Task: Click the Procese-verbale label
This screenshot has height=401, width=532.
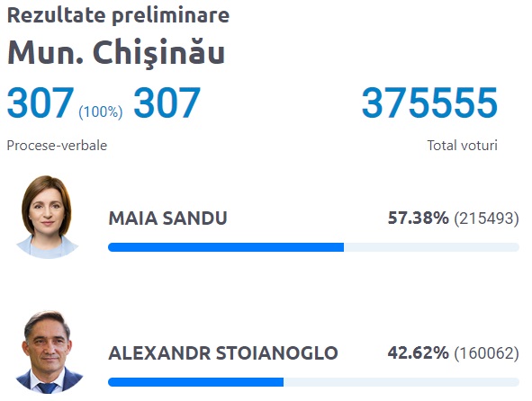Action: [57, 146]
